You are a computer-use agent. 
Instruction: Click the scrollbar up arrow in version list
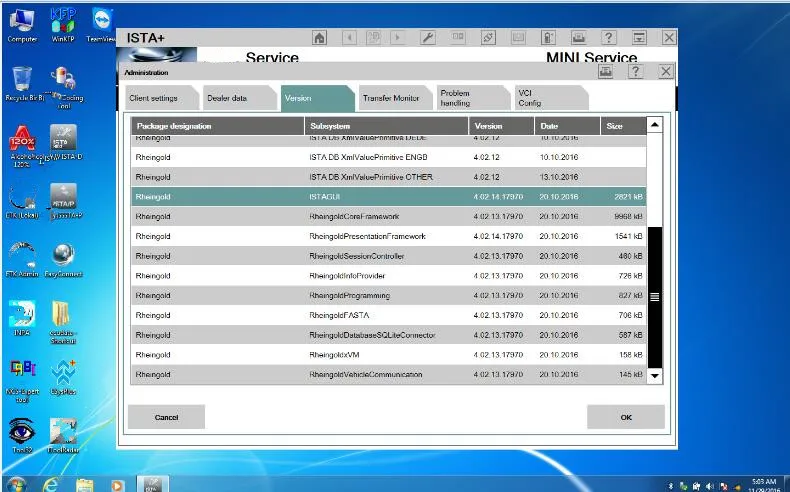pyautogui.click(x=654, y=124)
